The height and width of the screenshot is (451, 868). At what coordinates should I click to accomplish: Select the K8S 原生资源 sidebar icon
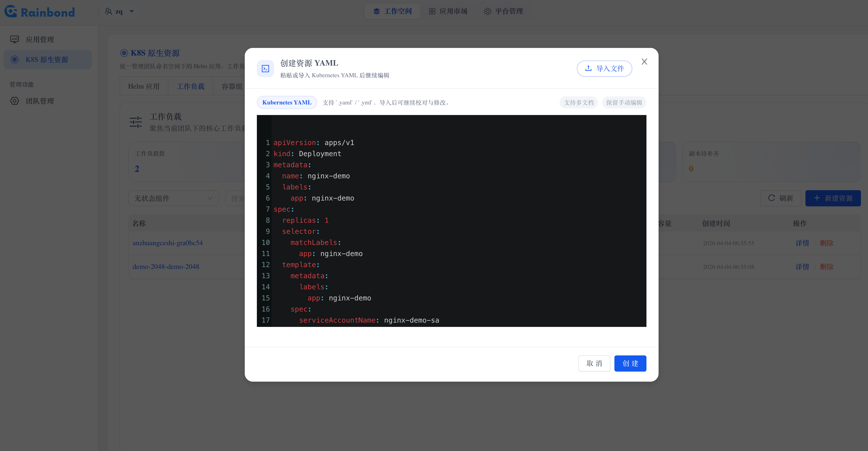point(14,59)
